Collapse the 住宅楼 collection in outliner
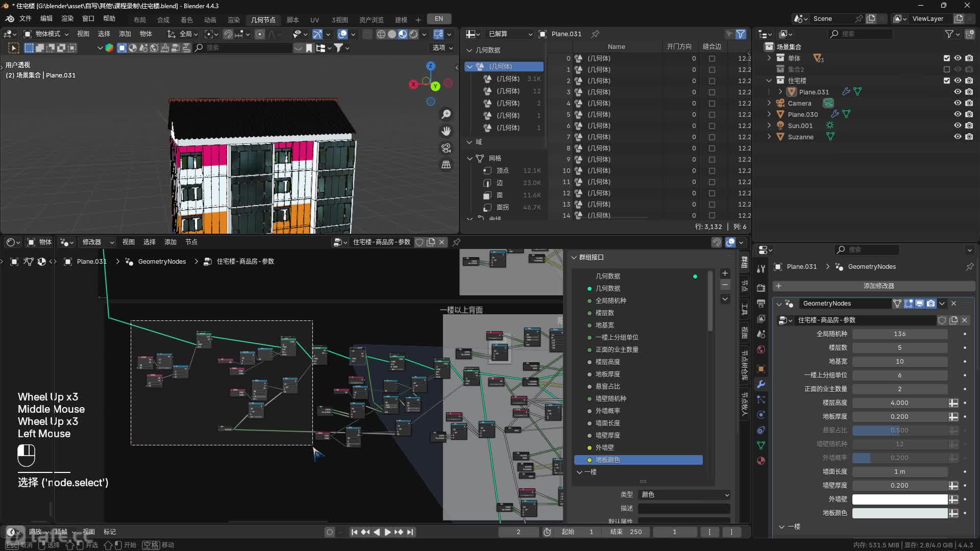Viewport: 980px width, 551px height. click(x=769, y=81)
